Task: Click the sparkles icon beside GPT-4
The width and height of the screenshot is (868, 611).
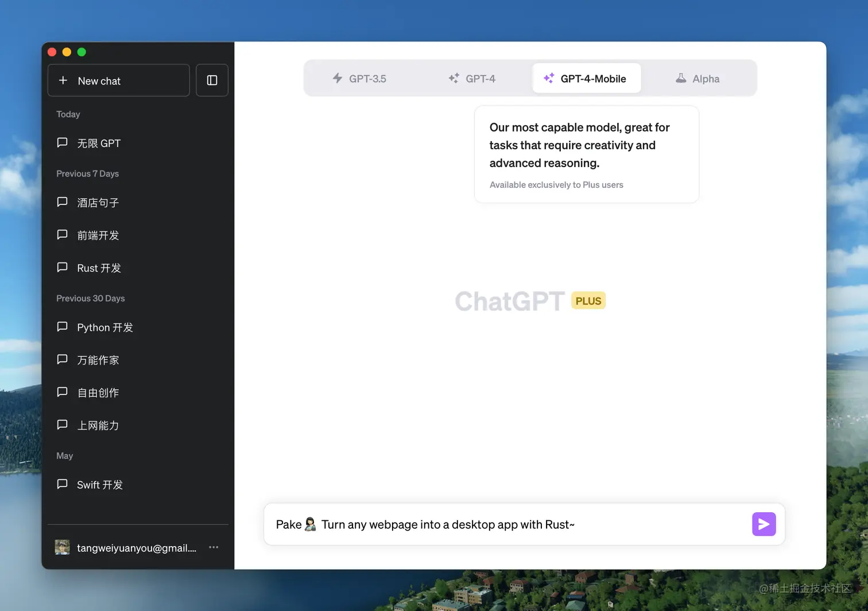Action: (454, 78)
